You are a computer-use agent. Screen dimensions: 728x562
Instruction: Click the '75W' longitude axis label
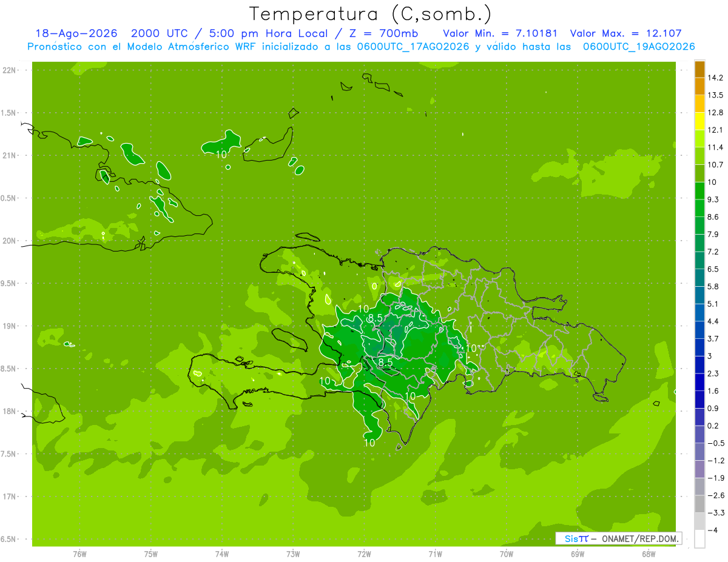(x=151, y=554)
